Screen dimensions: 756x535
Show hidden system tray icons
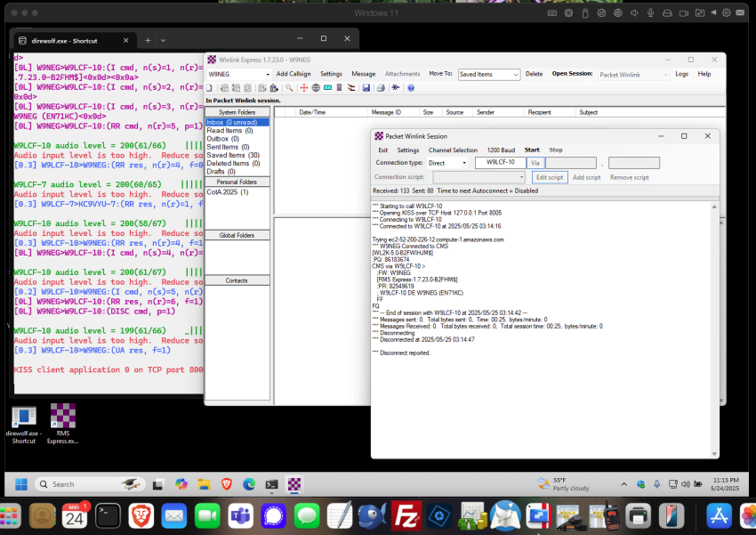tap(623, 484)
